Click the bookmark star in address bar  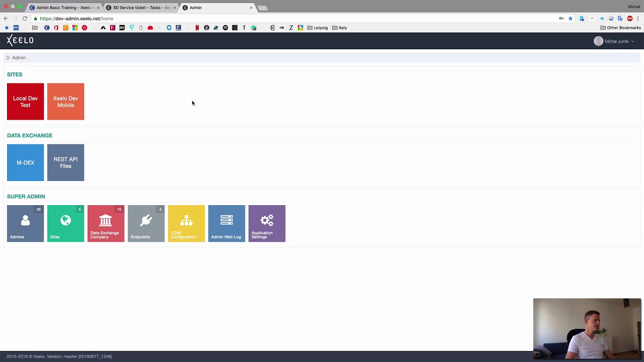(x=571, y=19)
